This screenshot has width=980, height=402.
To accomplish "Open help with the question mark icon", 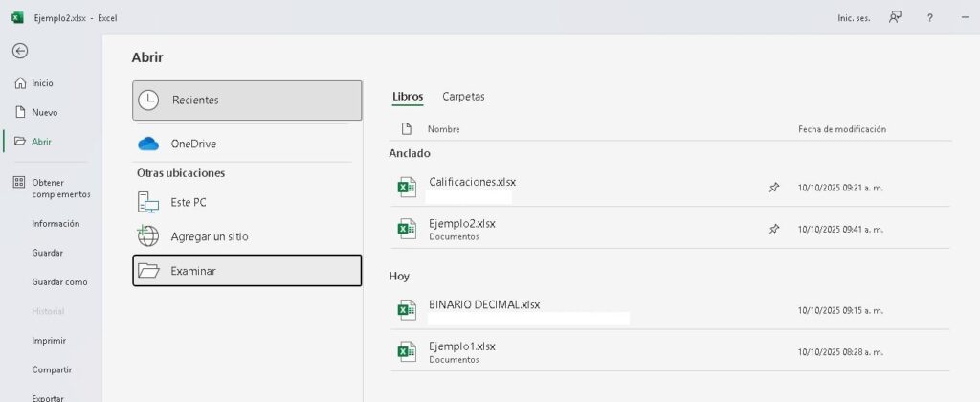I will tap(930, 18).
